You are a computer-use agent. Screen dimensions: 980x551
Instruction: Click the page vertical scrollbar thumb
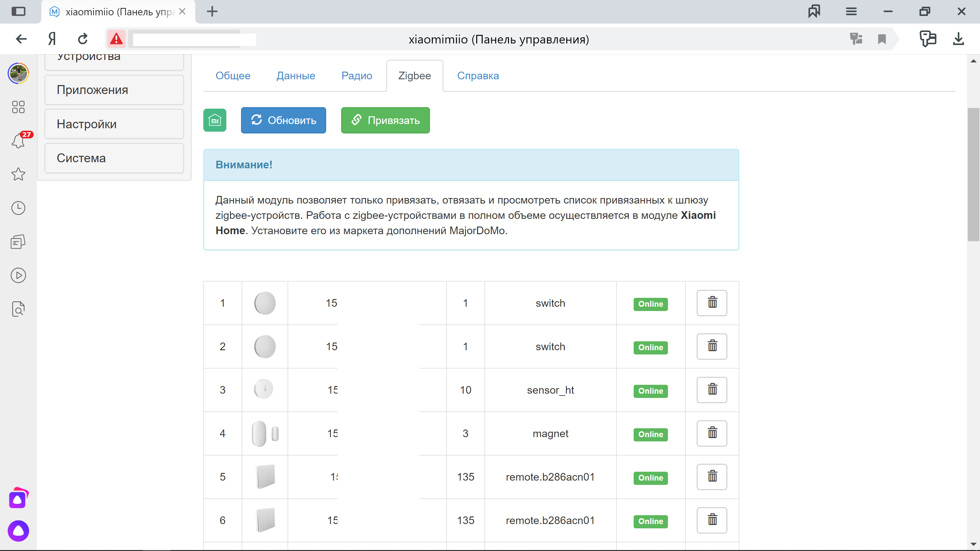[x=973, y=174]
